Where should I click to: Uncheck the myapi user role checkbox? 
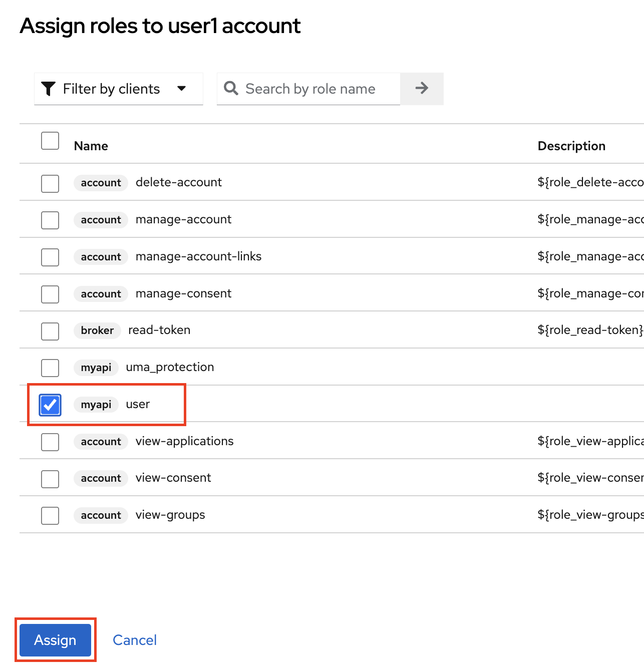50,405
